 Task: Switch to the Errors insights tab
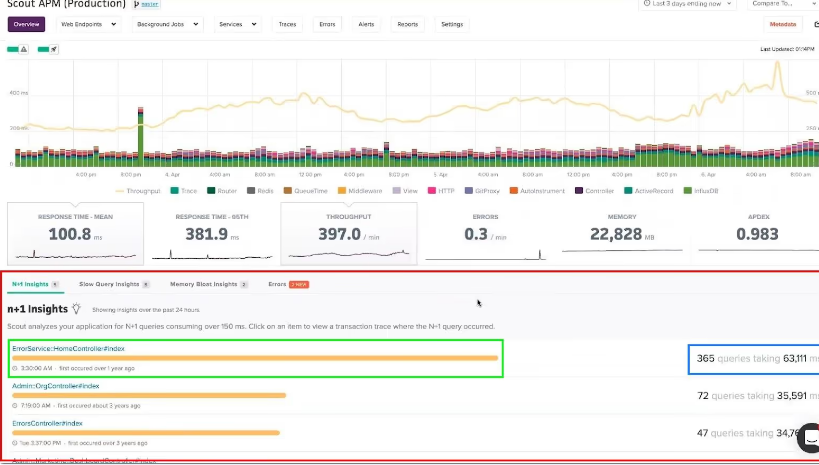(x=288, y=284)
